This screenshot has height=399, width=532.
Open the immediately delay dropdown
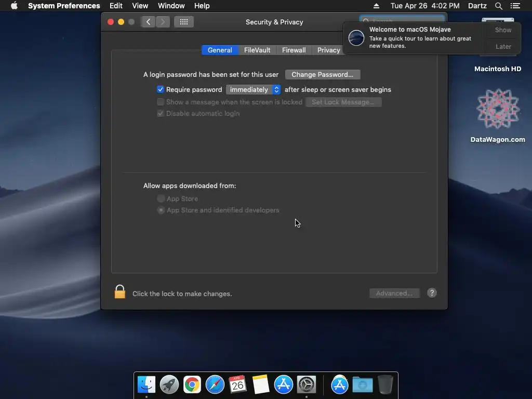[x=253, y=89]
